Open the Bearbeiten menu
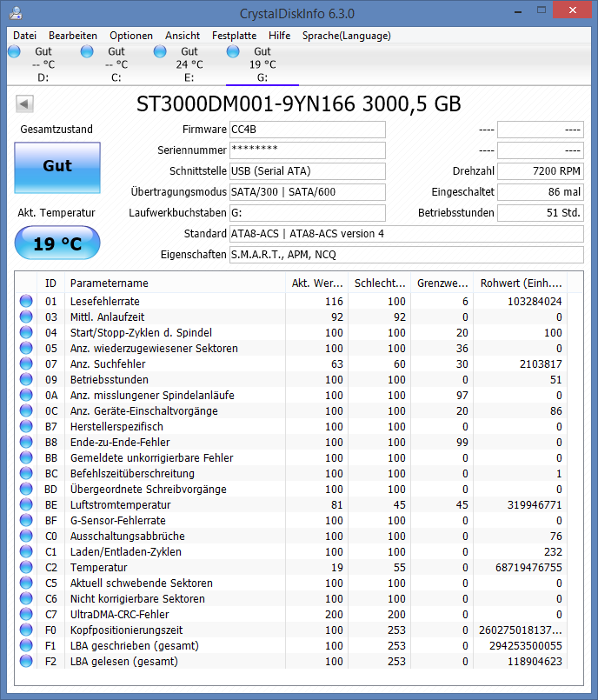 [73, 36]
